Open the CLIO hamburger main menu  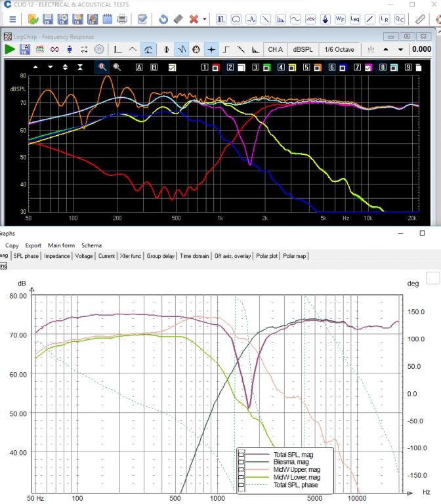tap(12, 19)
